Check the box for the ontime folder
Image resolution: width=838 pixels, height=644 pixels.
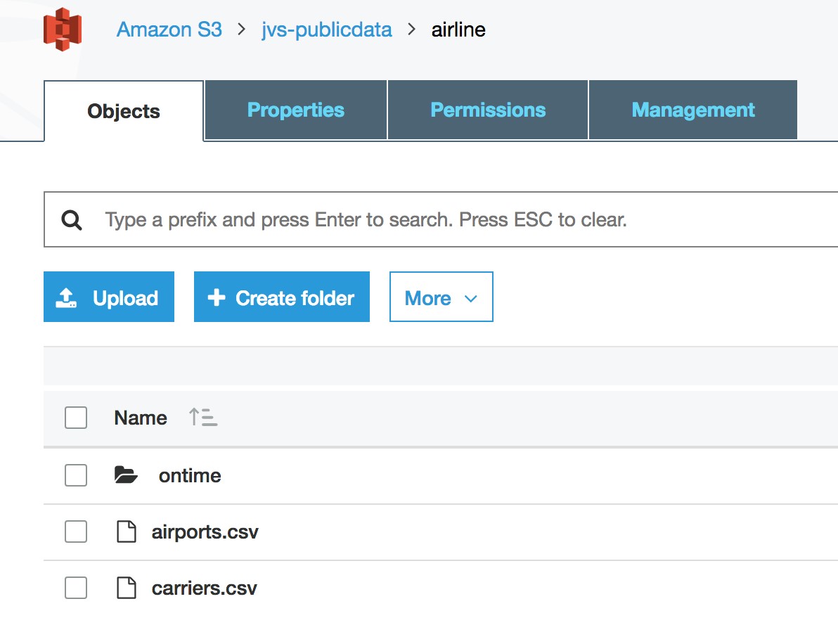[76, 475]
